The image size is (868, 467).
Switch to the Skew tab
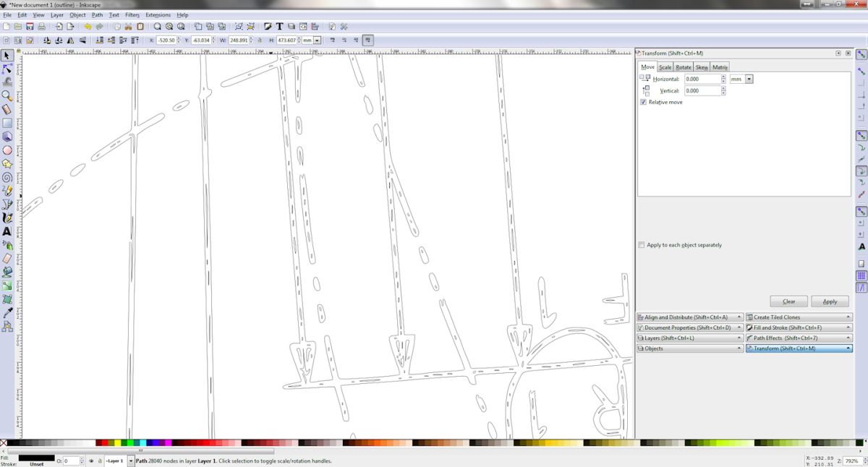[x=702, y=67]
